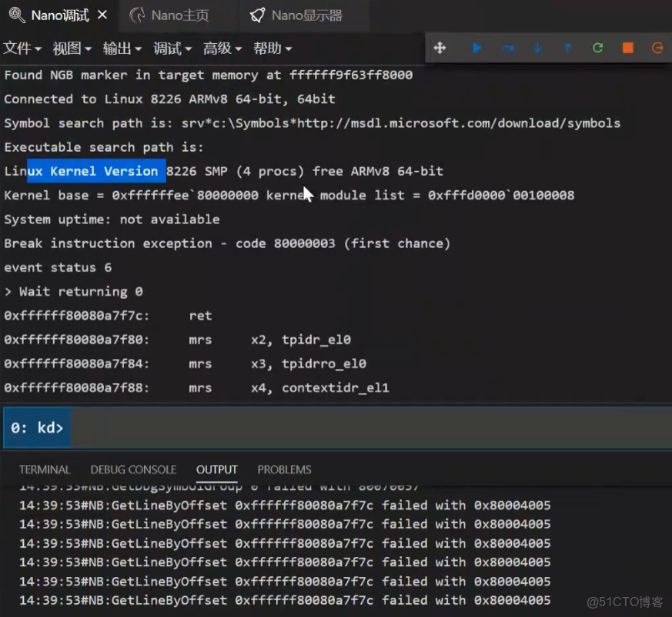Click the symbol search path line
The image size is (672, 617).
tap(313, 123)
